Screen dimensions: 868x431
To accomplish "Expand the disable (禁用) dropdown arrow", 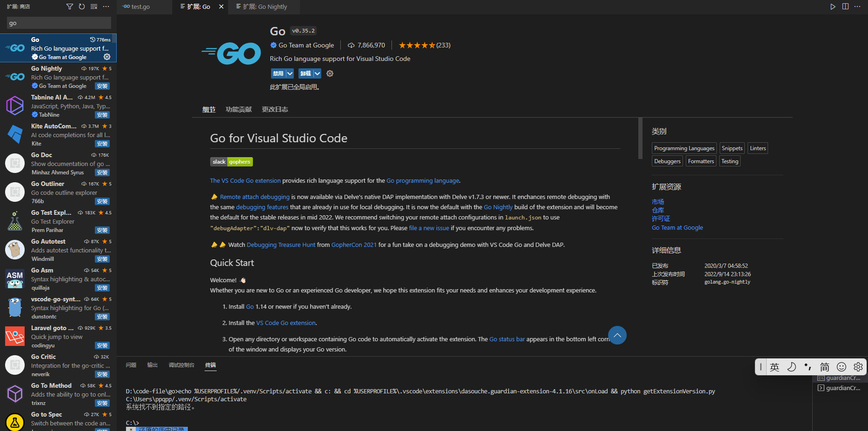I will (x=290, y=73).
